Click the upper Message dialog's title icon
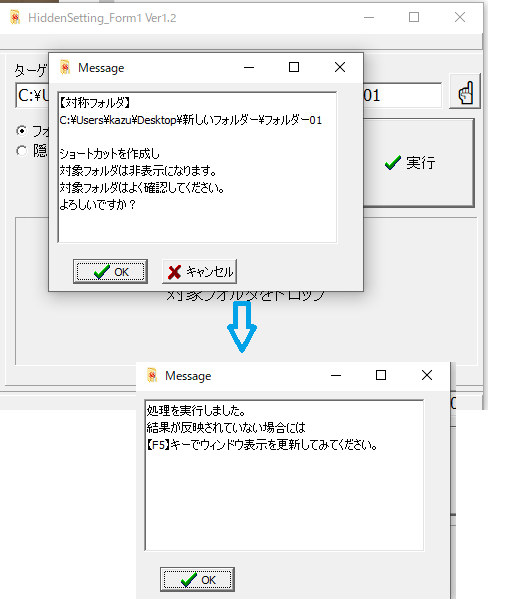Viewport: 525px width, 605px height. coord(65,68)
